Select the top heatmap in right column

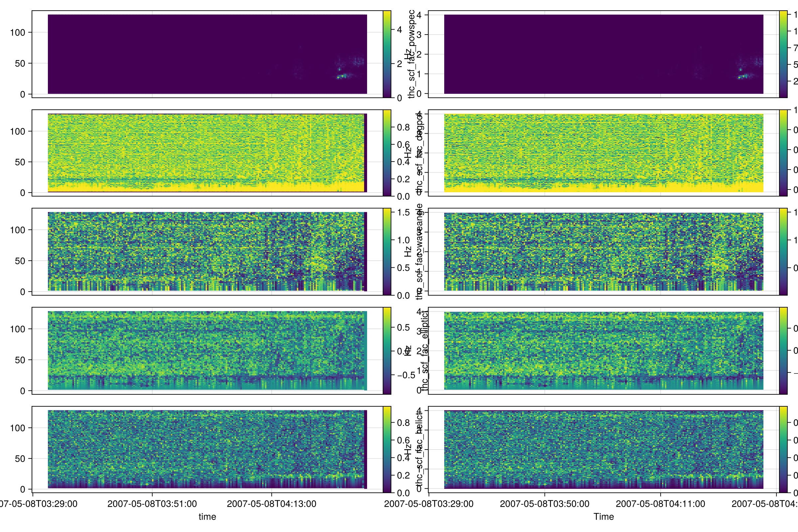[603, 54]
